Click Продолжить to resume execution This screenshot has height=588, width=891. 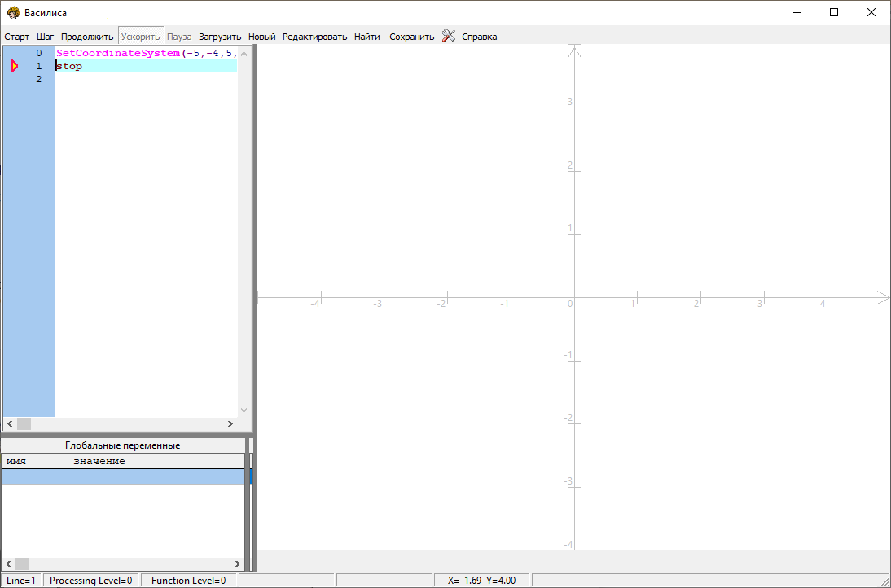pyautogui.click(x=87, y=37)
